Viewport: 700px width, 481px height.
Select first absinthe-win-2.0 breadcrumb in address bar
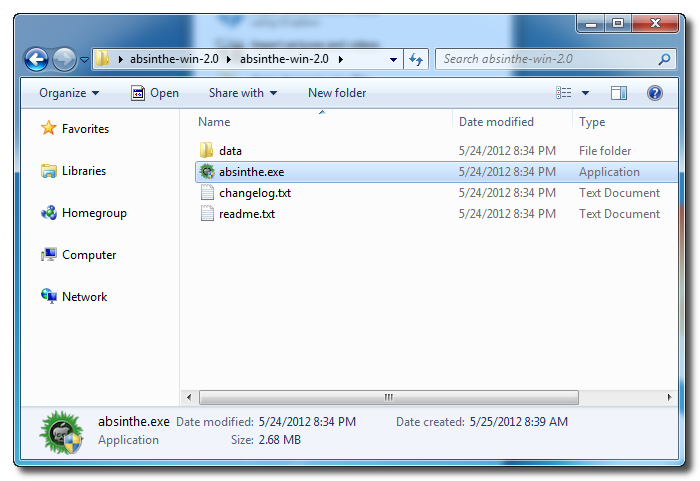(174, 59)
